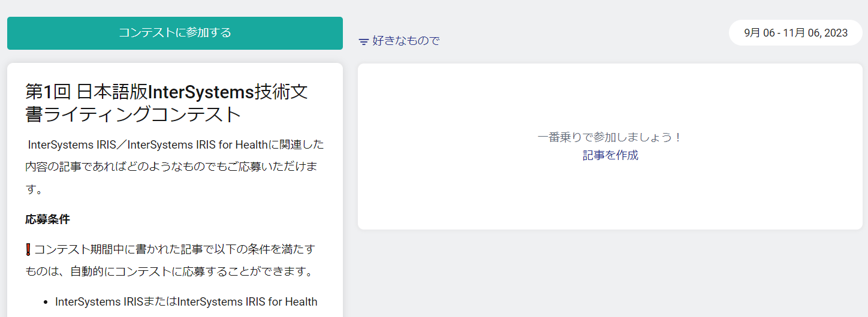Click the コンテストに参加する button
The image size is (868, 317).
click(175, 33)
